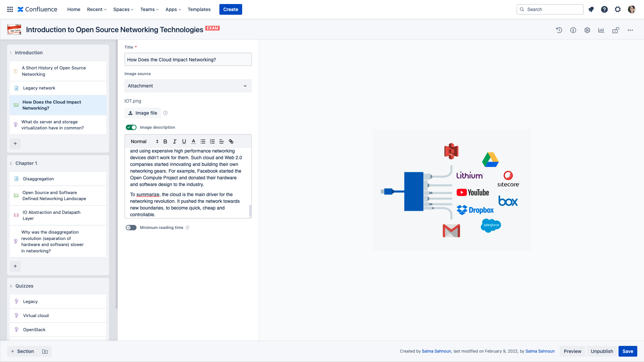Viewport: 644px width, 362px height.
Task: Click the Title input field
Action: (188, 60)
